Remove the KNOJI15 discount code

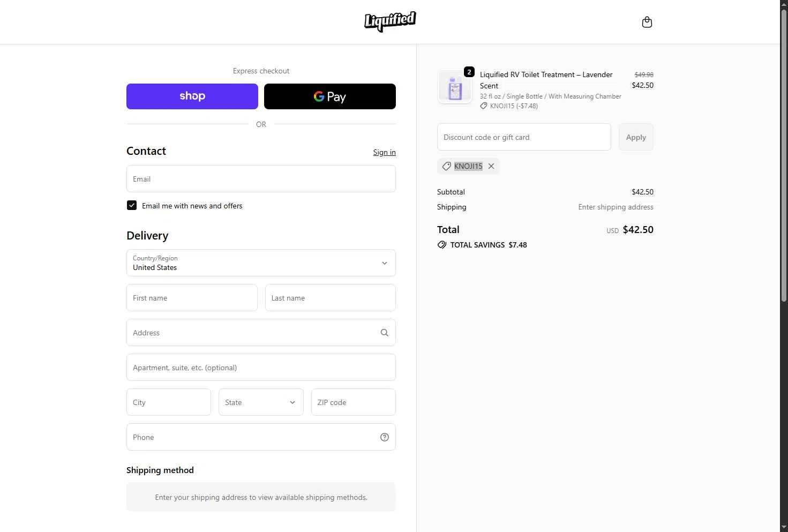tap(491, 166)
